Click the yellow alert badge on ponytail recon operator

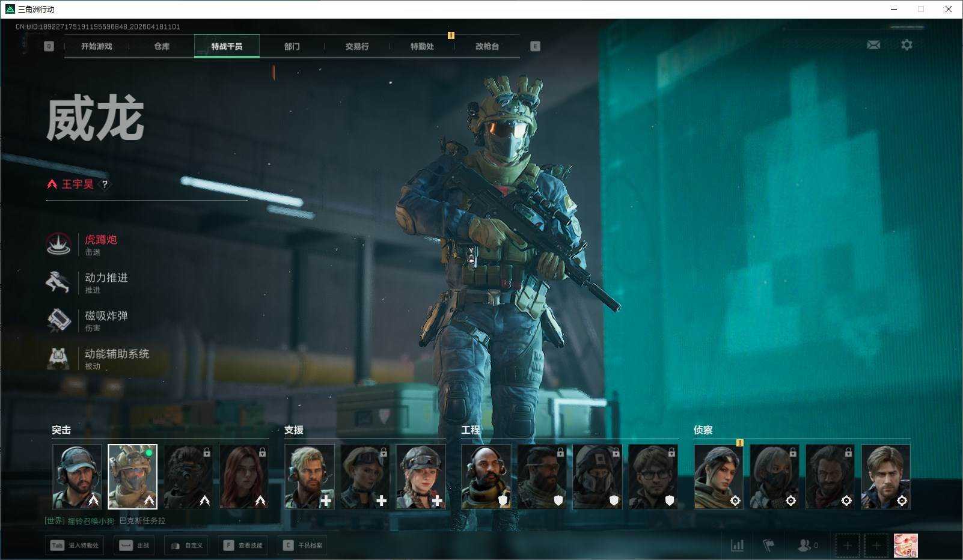(x=740, y=443)
